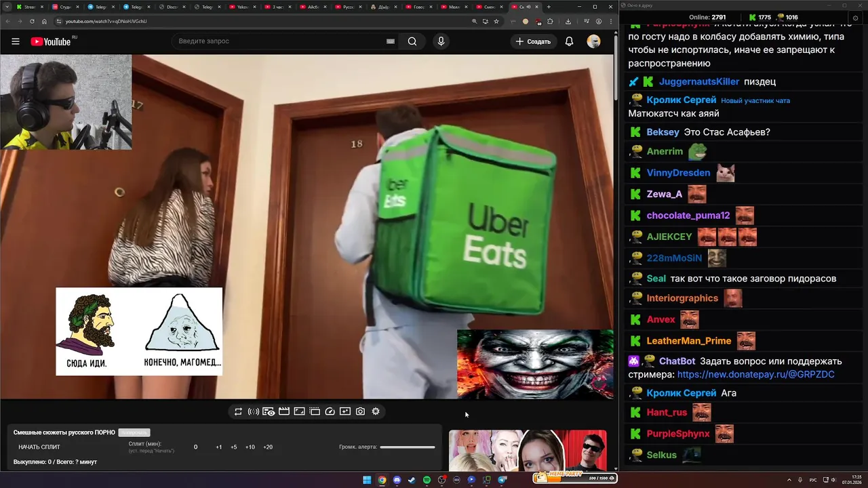
Task: Open YouTube notifications bell
Action: pyautogui.click(x=569, y=41)
